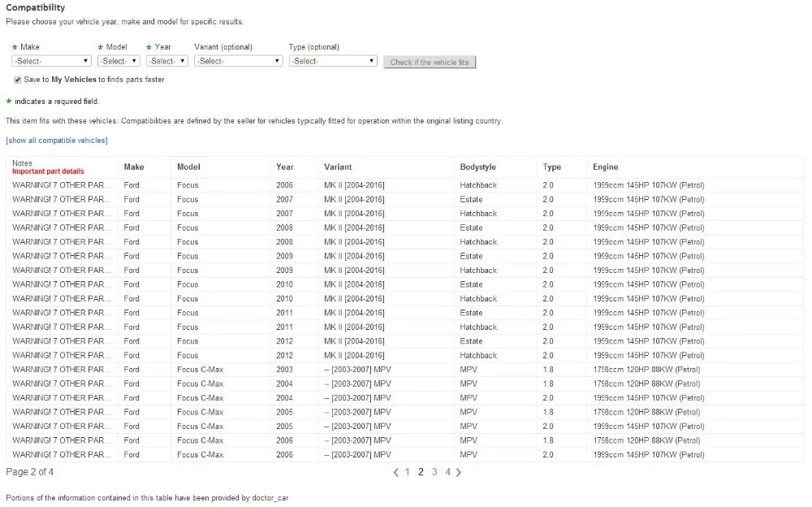Uncheck Save to My Vehicles checkbox
Image resolution: width=812 pixels, height=507 pixels.
(18, 80)
